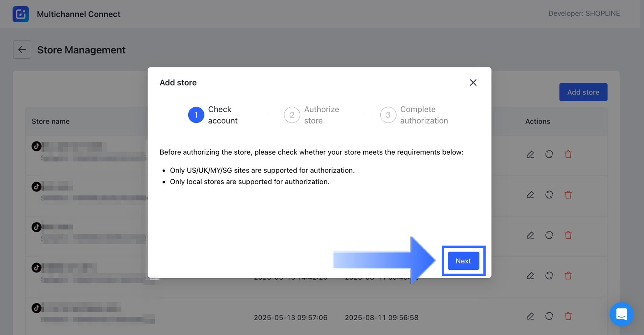The width and height of the screenshot is (644, 335).
Task: Click the "Store name" column header
Action: (x=51, y=121)
